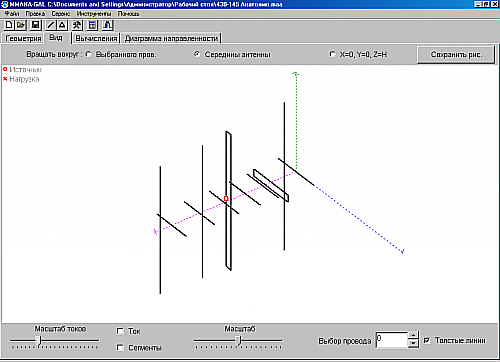Click the pulse curve plot icon
The image size is (500, 362).
(107, 25)
